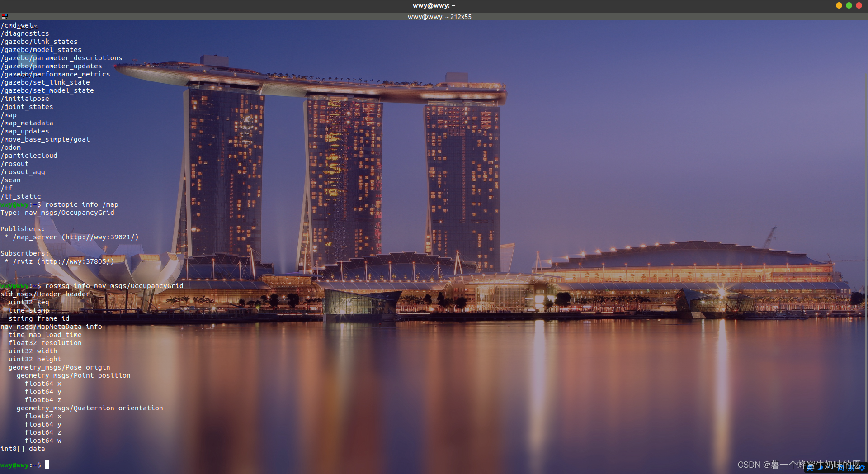Click the 'time map_load_time' field
This screenshot has width=868, height=474.
tap(45, 335)
